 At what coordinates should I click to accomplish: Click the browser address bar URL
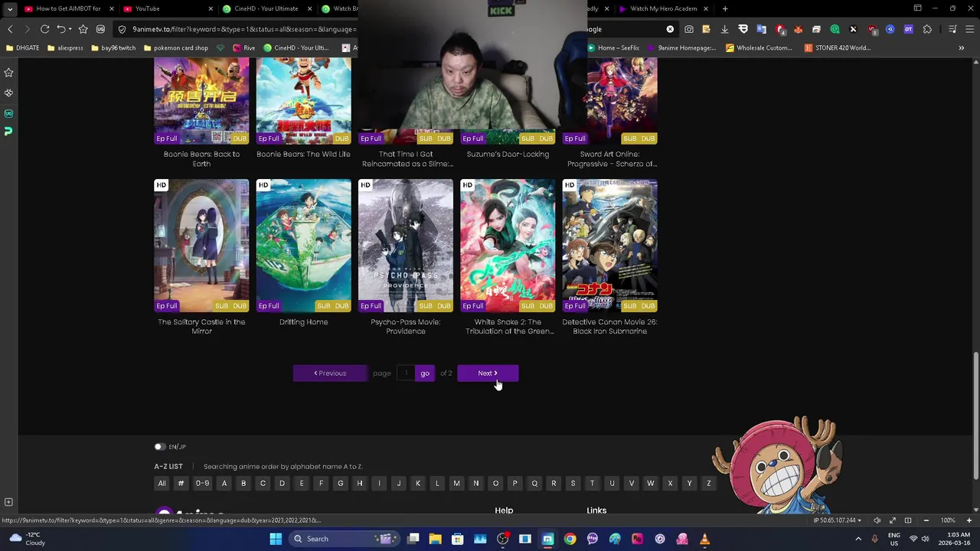click(243, 29)
